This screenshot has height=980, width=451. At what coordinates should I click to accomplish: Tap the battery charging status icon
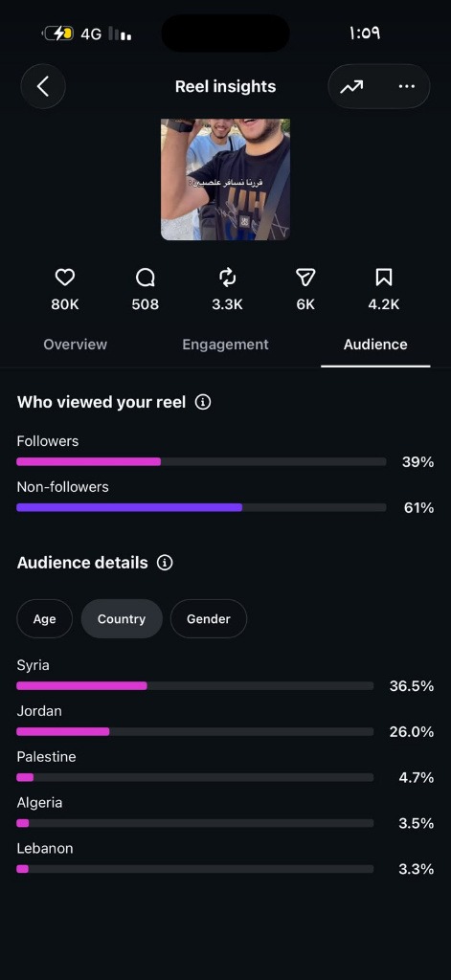click(x=58, y=33)
